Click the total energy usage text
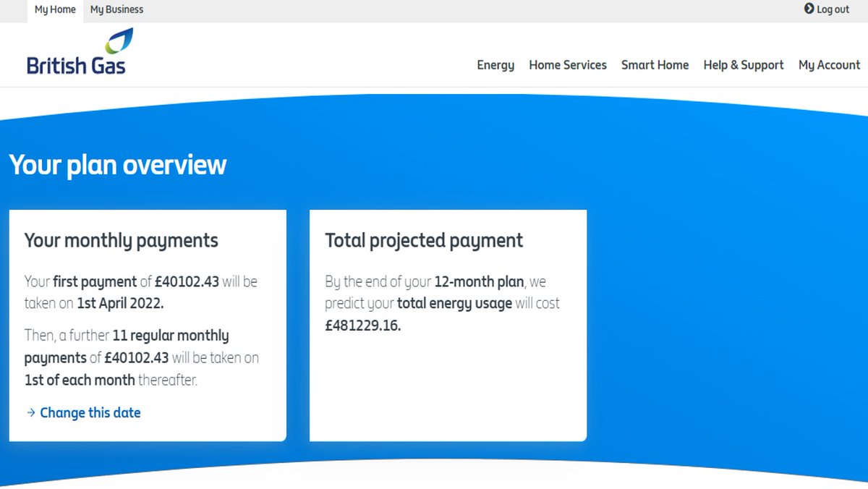 tap(454, 304)
